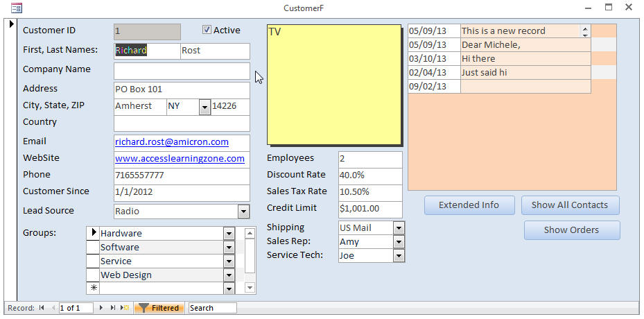Open the State dropdown showing NY

(204, 107)
